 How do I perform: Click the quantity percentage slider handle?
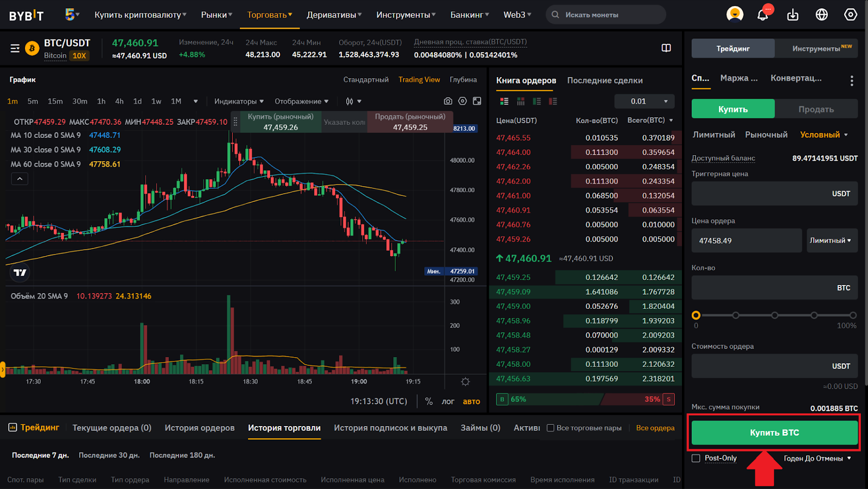tap(696, 315)
